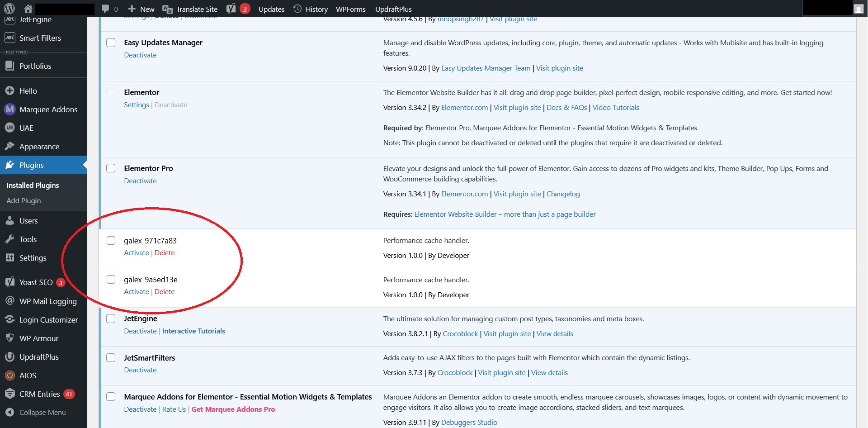Click the Plugins plug icon
Viewport: 868px width, 428px height.
coord(10,165)
